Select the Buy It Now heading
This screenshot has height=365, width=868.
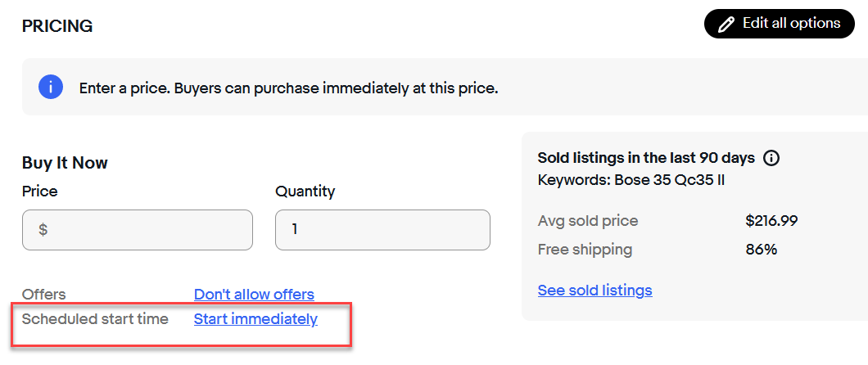65,163
